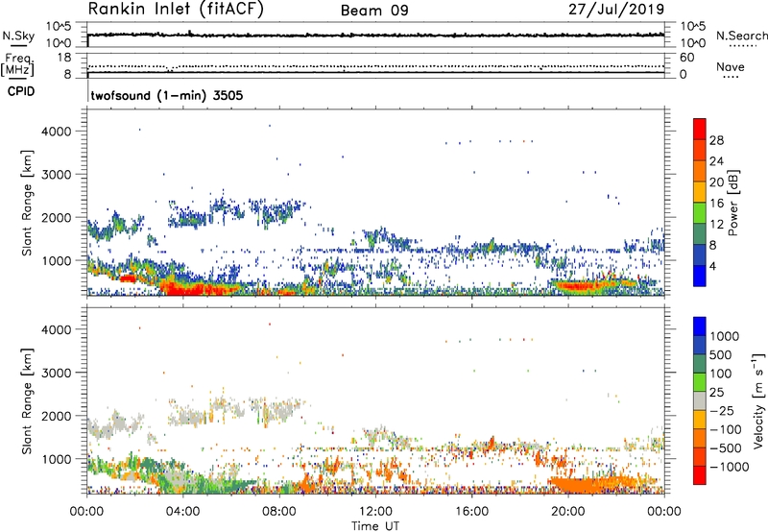The image size is (768, 532).
Task: Click '4000' on the power panel range axis
Action: (57, 132)
